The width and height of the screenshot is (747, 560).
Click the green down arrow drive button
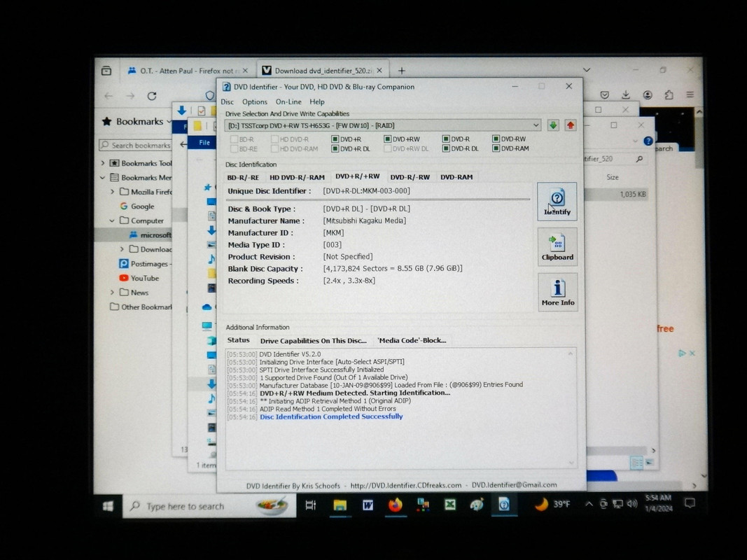tap(552, 125)
